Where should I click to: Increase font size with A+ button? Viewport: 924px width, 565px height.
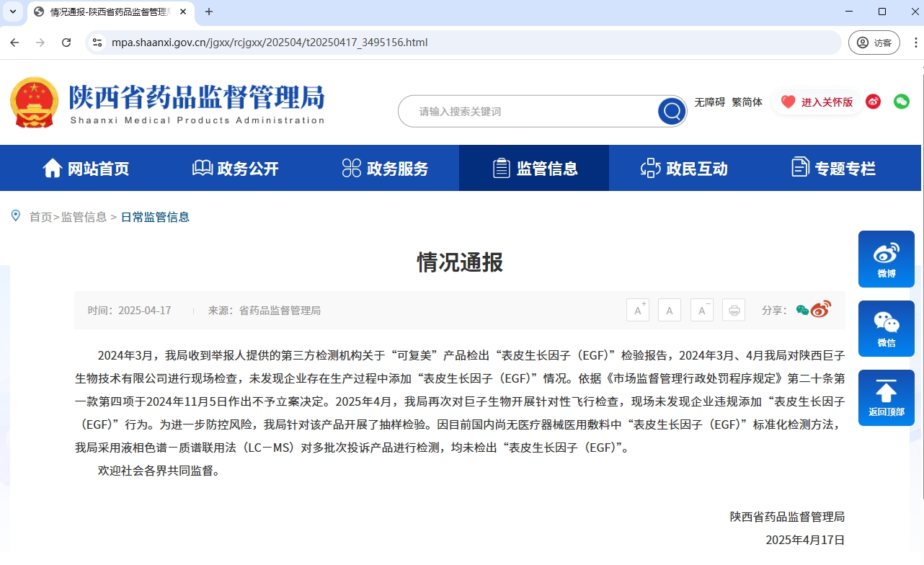click(x=638, y=311)
